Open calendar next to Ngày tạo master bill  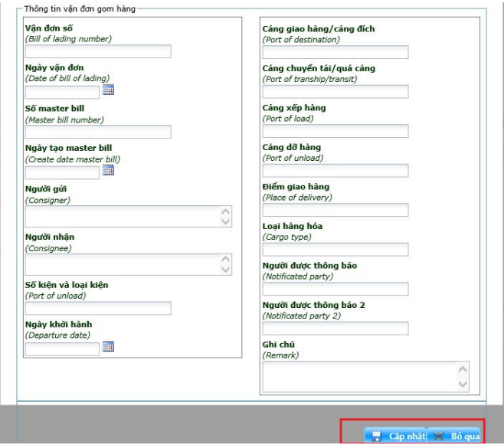(108, 171)
